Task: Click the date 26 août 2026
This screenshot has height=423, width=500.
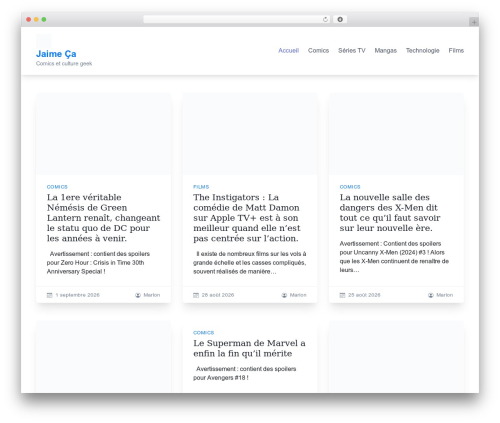Action: [x=218, y=295]
